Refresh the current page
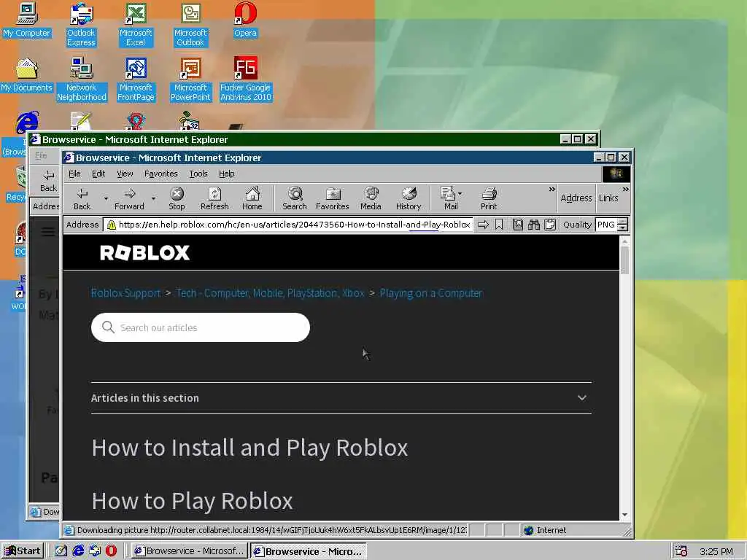This screenshot has height=560, width=747. (x=214, y=198)
